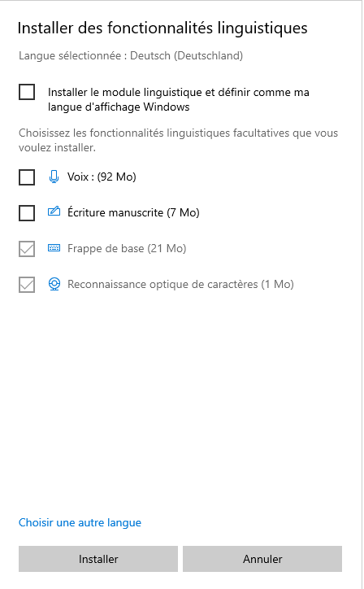The width and height of the screenshot is (364, 589).
Task: Click the Choisissez les fonctionnalités linguistiques description
Action: (x=178, y=140)
